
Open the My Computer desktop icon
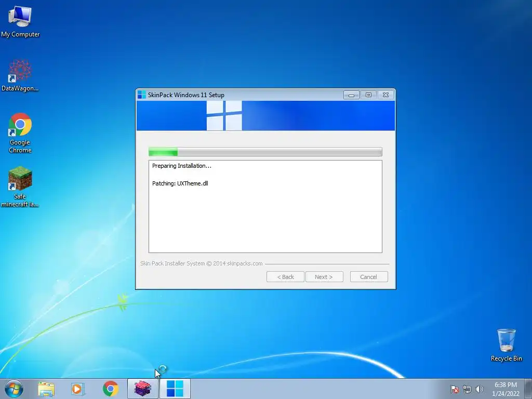click(x=20, y=21)
